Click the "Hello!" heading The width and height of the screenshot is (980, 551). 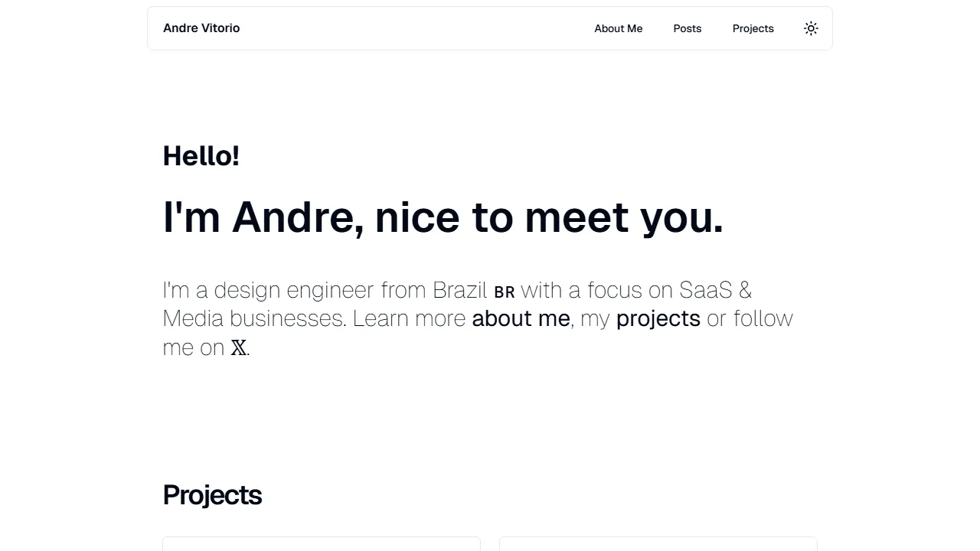coord(201,156)
